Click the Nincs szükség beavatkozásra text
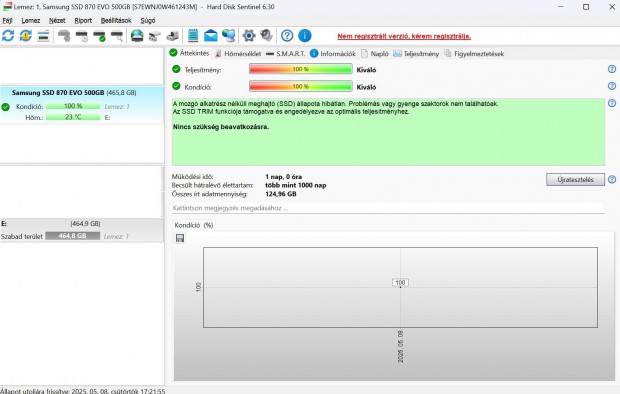The image size is (620, 394). 221,127
